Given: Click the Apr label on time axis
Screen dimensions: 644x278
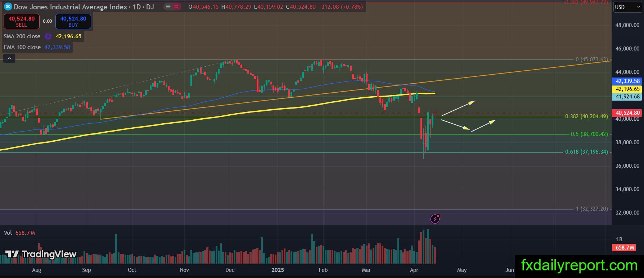Looking at the screenshot, I should pos(414,270).
